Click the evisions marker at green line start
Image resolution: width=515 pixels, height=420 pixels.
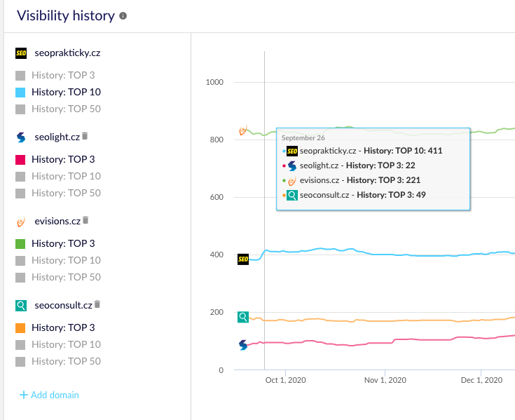(243, 130)
